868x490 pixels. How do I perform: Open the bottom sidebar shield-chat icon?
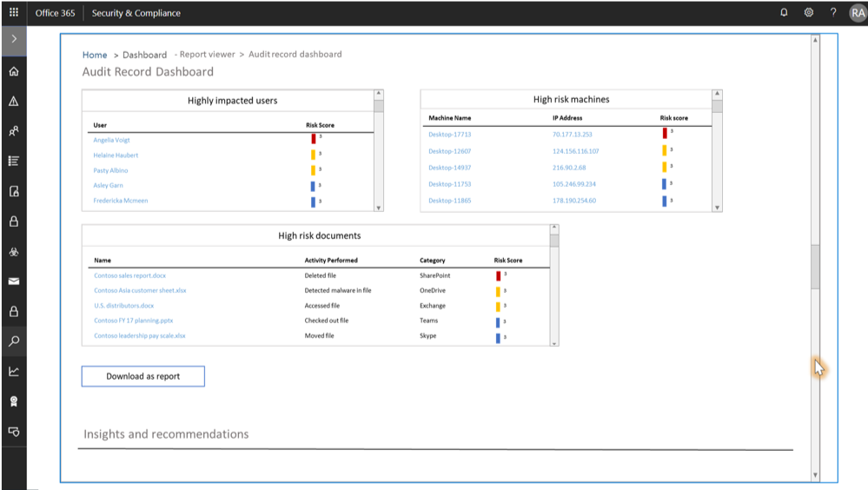(14, 431)
